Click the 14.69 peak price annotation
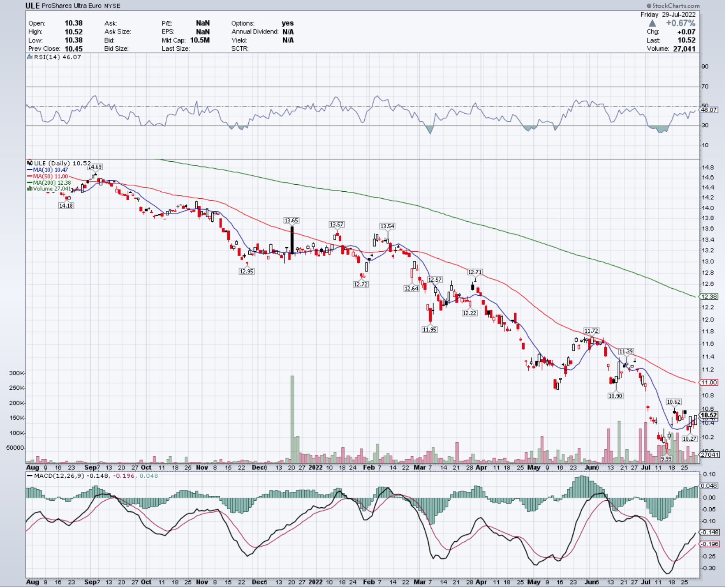725x588 pixels. coord(95,167)
